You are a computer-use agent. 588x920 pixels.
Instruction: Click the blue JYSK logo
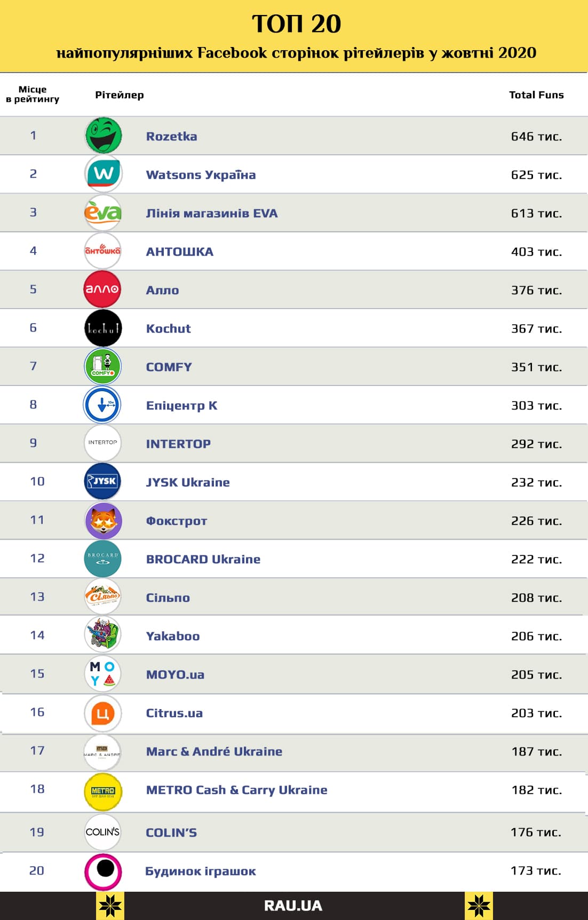tap(103, 482)
